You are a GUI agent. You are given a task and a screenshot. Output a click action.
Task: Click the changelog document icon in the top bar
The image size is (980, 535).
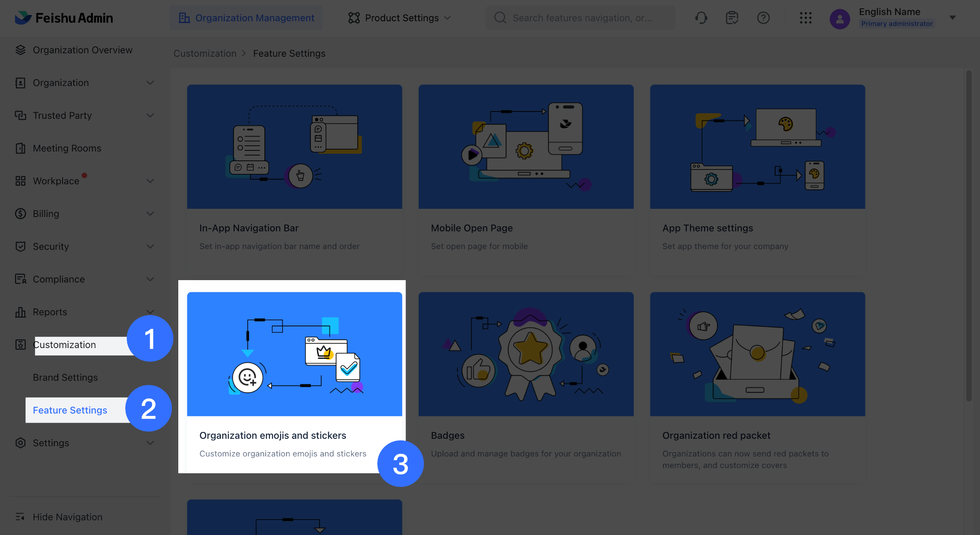click(732, 17)
